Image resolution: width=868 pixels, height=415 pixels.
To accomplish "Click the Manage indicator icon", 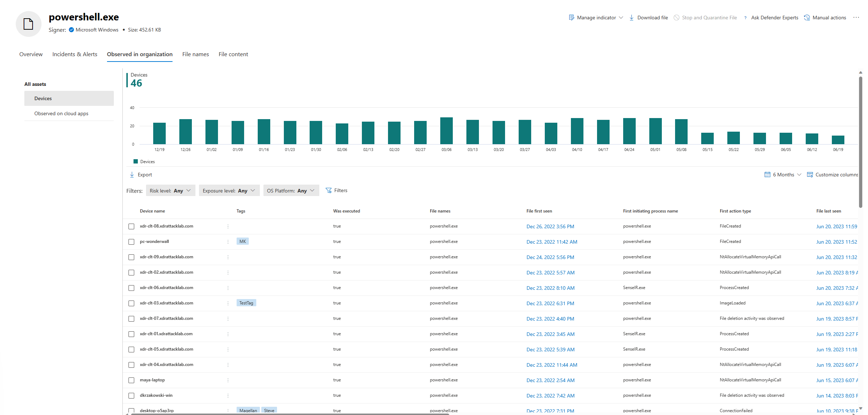I will [x=571, y=18].
